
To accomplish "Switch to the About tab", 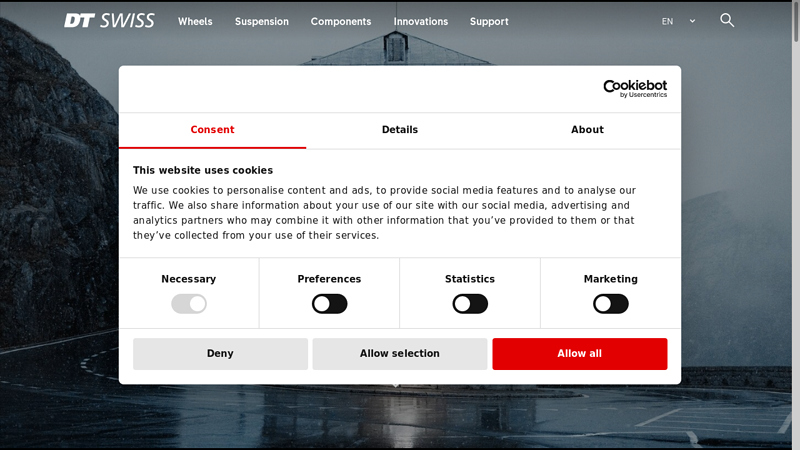I will (587, 130).
